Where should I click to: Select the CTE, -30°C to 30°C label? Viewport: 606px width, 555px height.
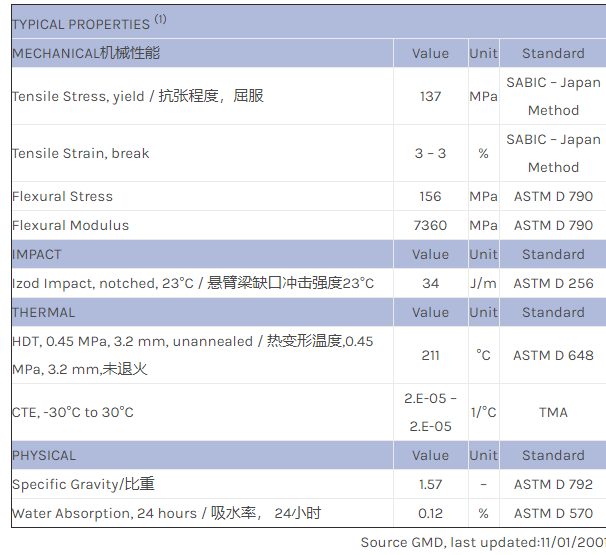73,412
